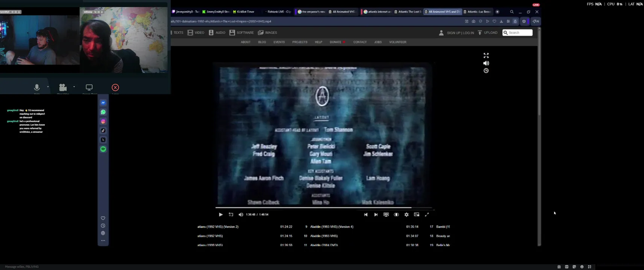Click SIGN UP | LOG IN link
The height and width of the screenshot is (270, 644).
pos(460,33)
